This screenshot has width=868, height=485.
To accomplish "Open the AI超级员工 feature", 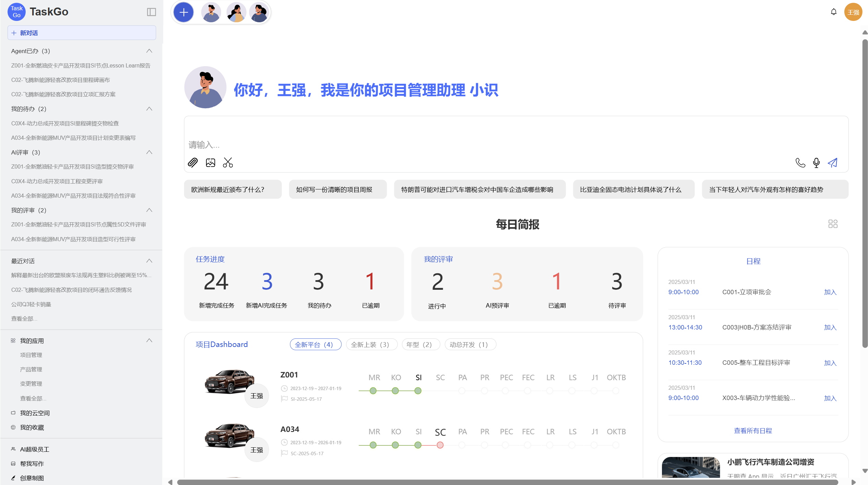I will (x=34, y=449).
